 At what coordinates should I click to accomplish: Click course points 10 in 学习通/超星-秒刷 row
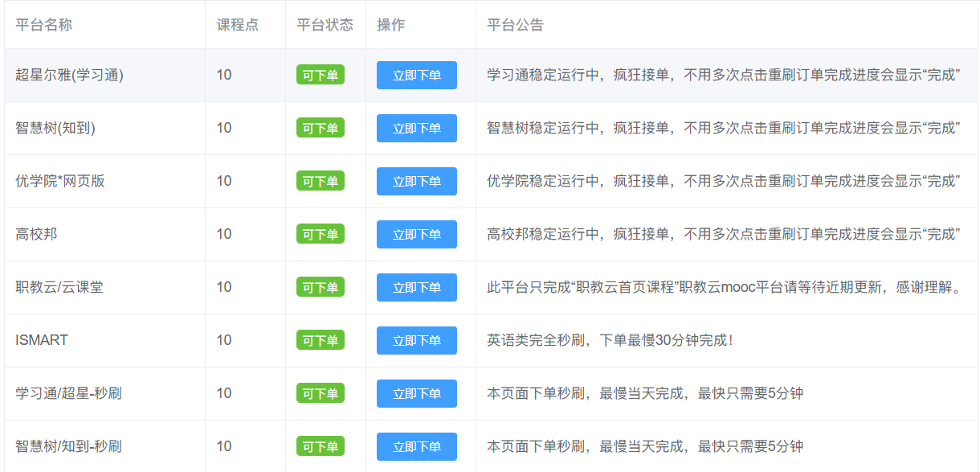[x=224, y=393]
